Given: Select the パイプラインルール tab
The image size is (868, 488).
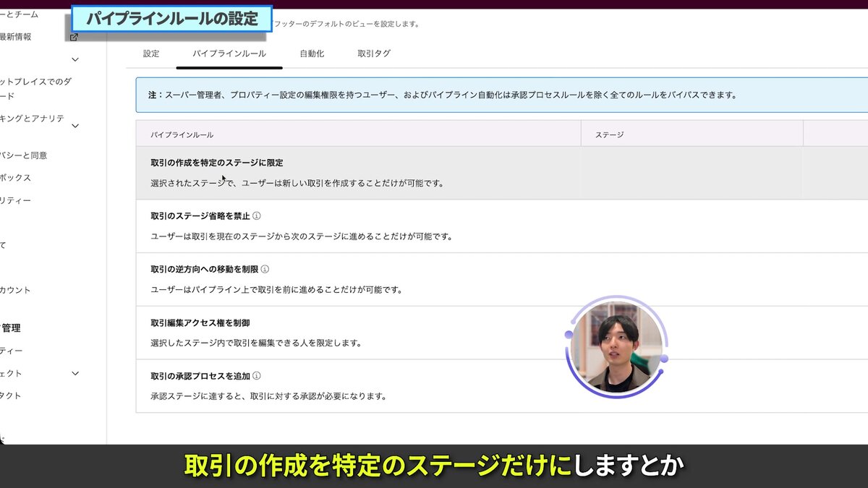Looking at the screenshot, I should tap(230, 53).
